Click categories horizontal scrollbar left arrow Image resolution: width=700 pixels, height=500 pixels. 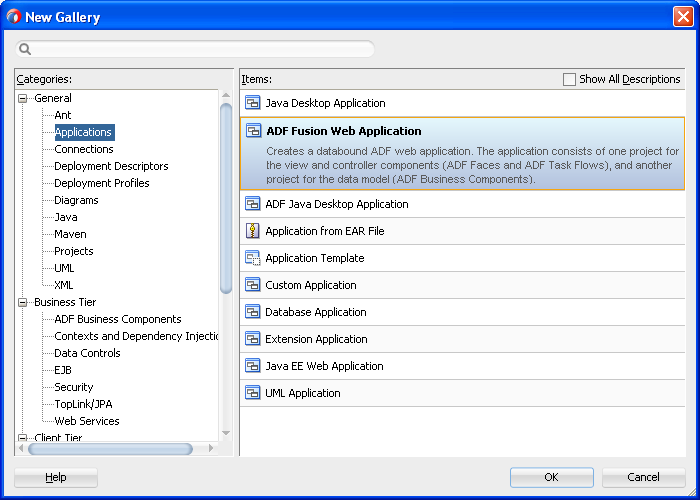[x=21, y=448]
